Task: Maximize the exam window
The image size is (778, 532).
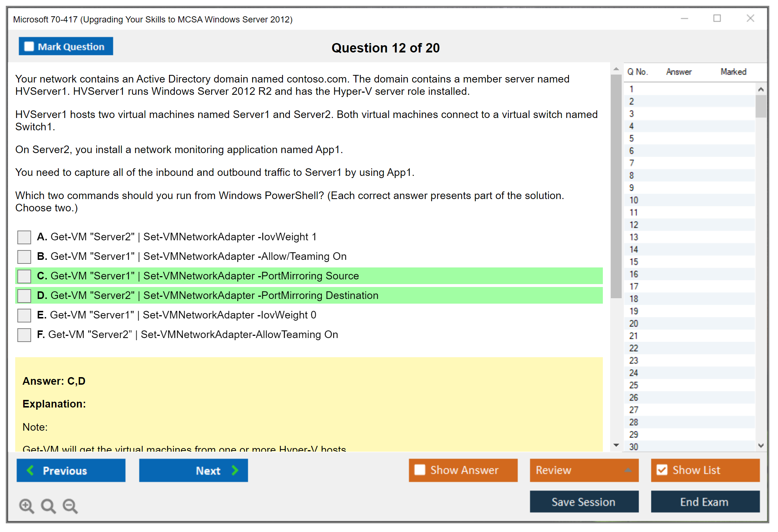Action: (717, 18)
